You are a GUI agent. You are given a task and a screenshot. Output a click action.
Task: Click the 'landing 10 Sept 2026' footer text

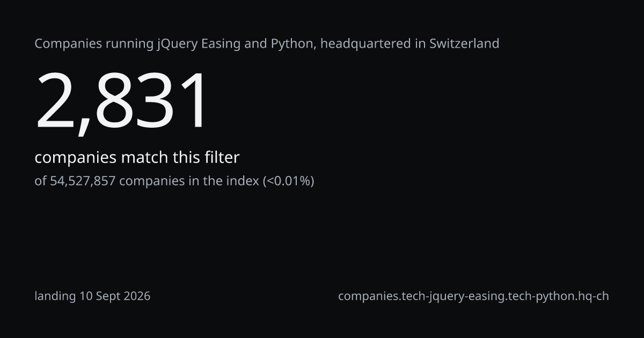(x=92, y=296)
